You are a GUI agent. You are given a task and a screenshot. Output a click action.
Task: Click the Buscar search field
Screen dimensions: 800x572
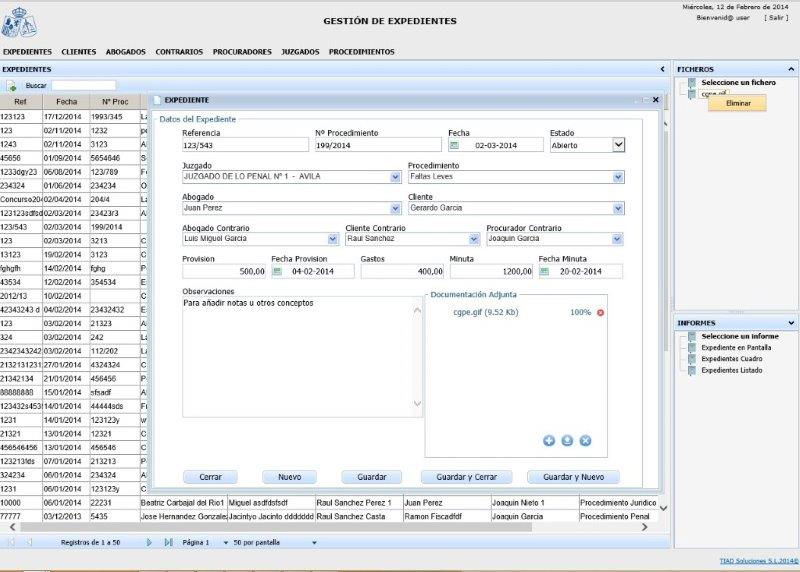83,86
